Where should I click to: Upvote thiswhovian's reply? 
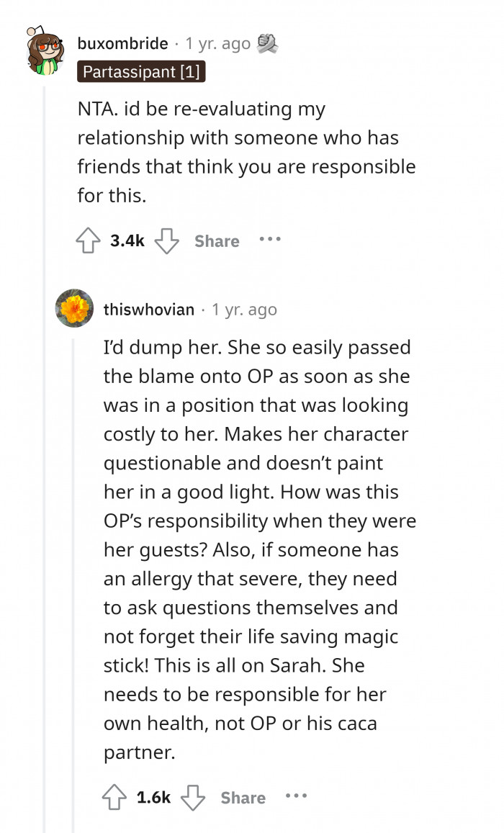(114, 797)
